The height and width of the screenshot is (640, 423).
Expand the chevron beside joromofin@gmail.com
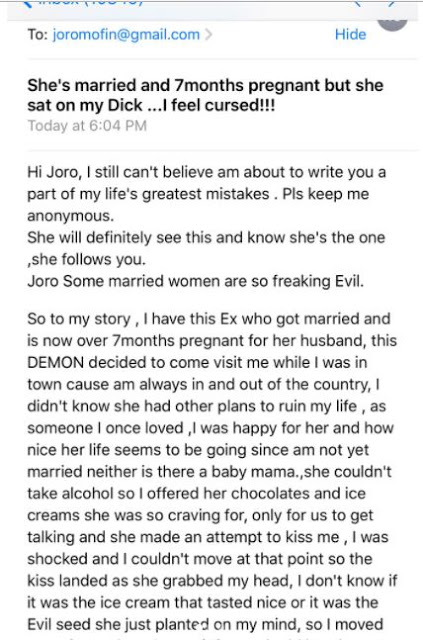pos(209,34)
